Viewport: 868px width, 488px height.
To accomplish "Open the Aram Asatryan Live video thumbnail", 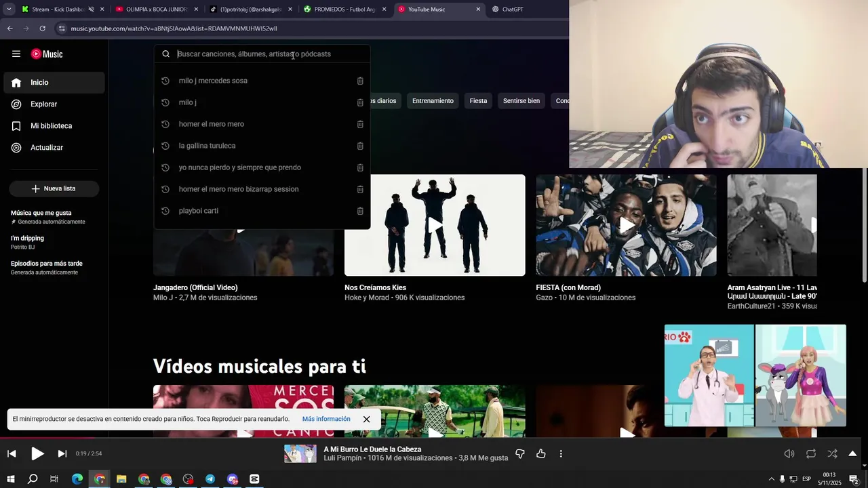I will tap(772, 225).
